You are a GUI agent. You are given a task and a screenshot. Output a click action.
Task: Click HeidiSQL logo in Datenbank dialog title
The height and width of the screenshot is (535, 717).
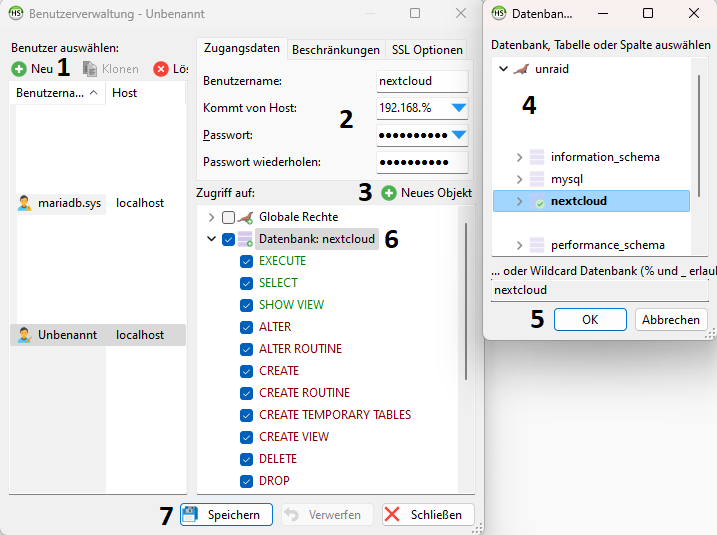(x=499, y=13)
